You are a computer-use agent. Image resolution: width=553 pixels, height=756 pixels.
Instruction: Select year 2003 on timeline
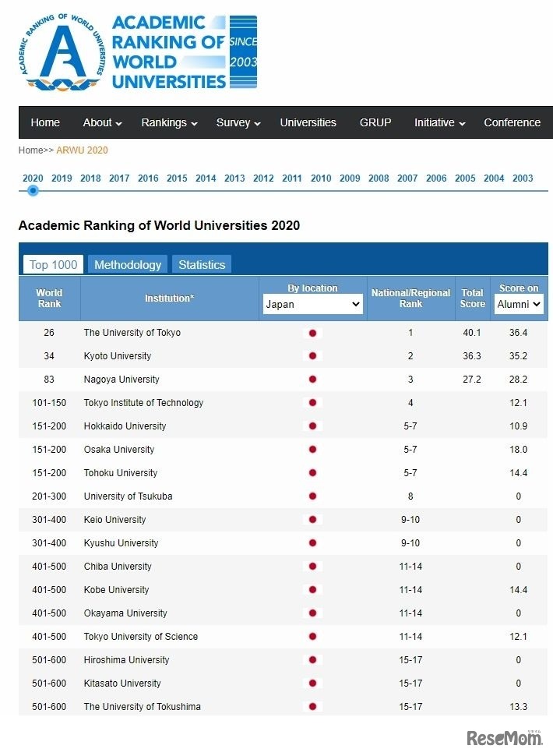tap(523, 178)
